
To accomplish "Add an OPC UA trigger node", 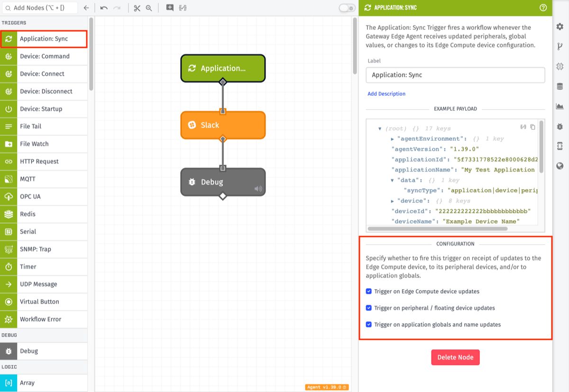I will coord(44,197).
